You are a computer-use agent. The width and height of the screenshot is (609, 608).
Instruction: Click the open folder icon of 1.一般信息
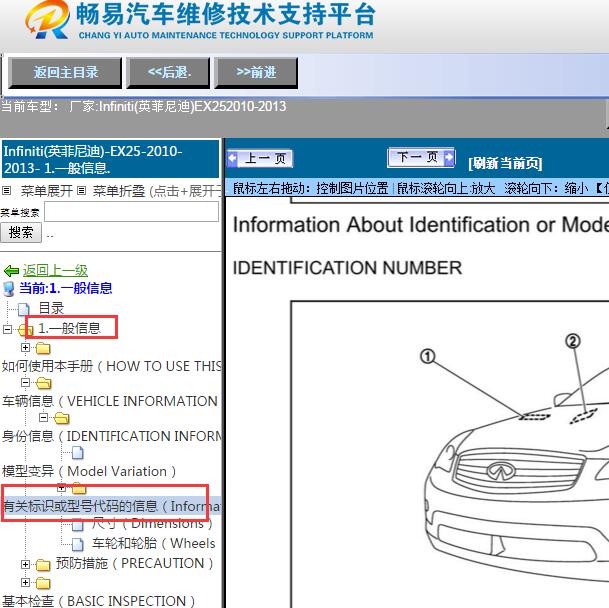(x=26, y=330)
